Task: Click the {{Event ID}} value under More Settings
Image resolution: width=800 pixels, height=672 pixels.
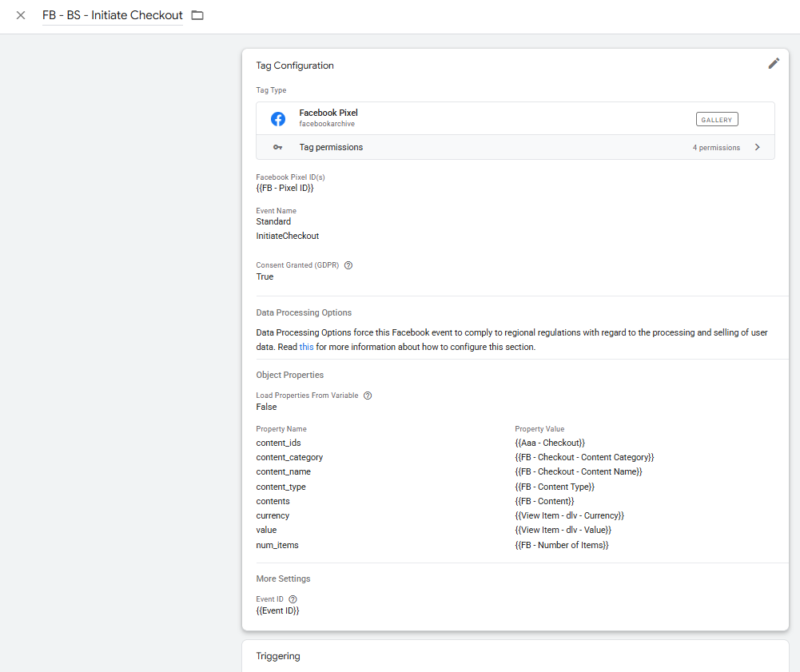Action: (277, 610)
